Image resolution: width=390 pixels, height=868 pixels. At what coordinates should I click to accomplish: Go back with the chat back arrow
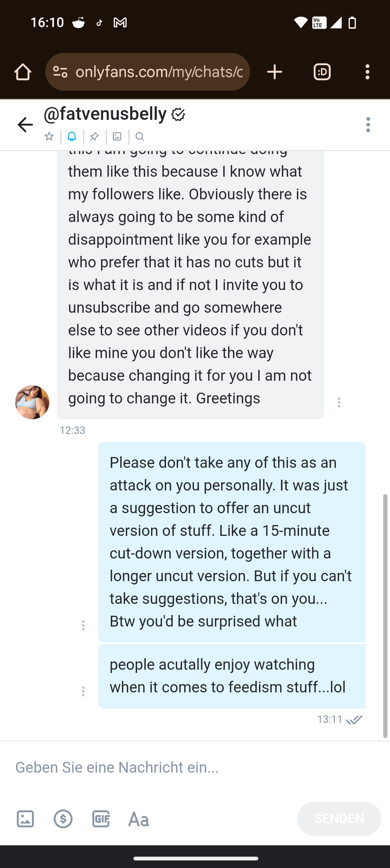click(25, 125)
